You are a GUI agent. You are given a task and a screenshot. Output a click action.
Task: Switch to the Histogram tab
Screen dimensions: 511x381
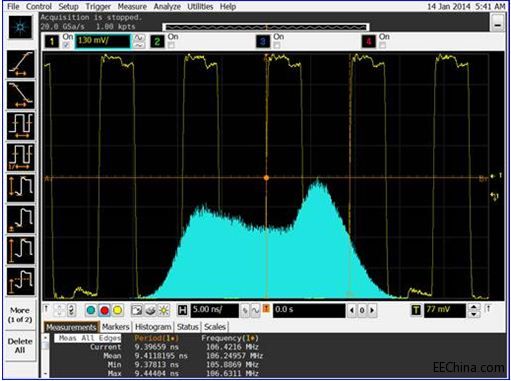(153, 327)
